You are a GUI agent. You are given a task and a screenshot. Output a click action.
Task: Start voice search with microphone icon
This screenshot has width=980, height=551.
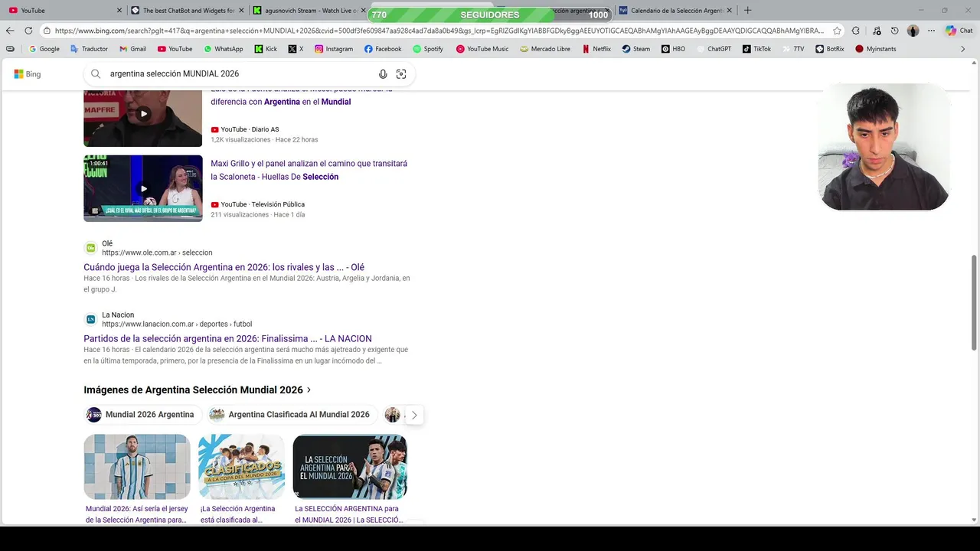pos(383,74)
